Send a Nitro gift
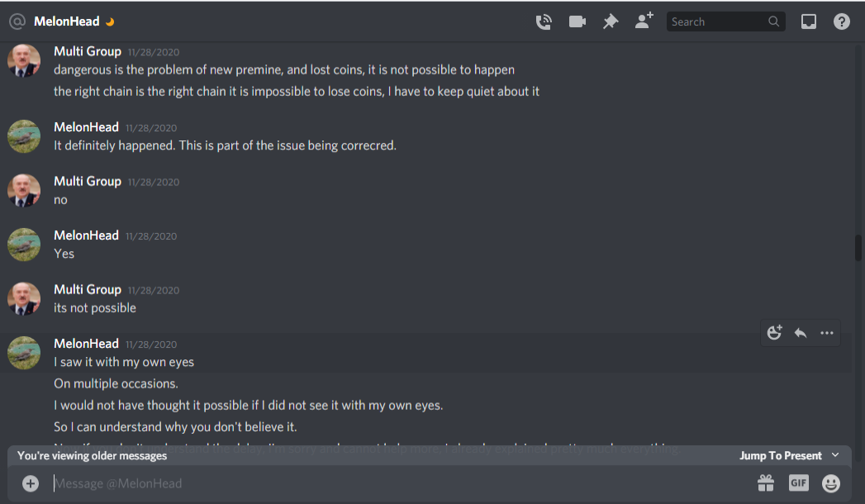The height and width of the screenshot is (504, 865). pyautogui.click(x=766, y=483)
